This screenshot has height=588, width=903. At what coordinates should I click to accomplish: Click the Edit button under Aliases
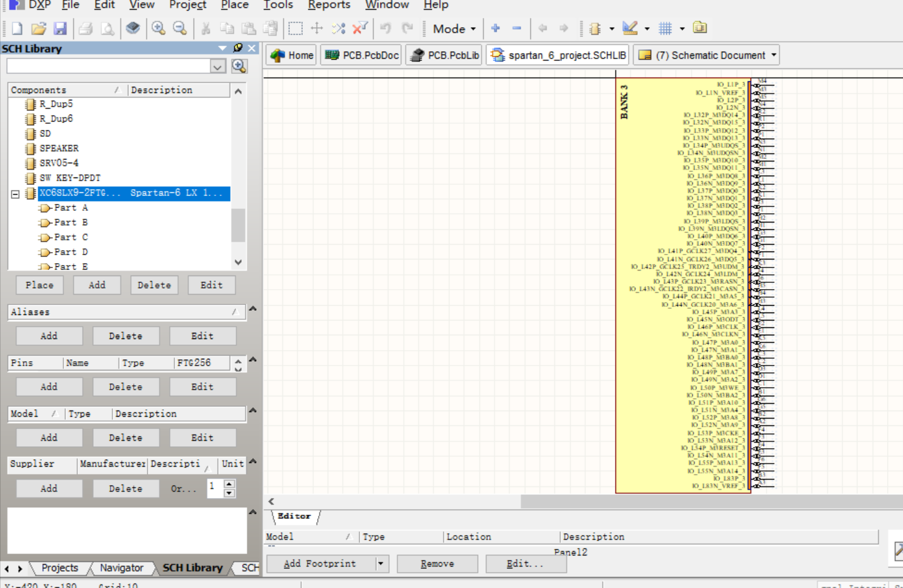pos(202,336)
